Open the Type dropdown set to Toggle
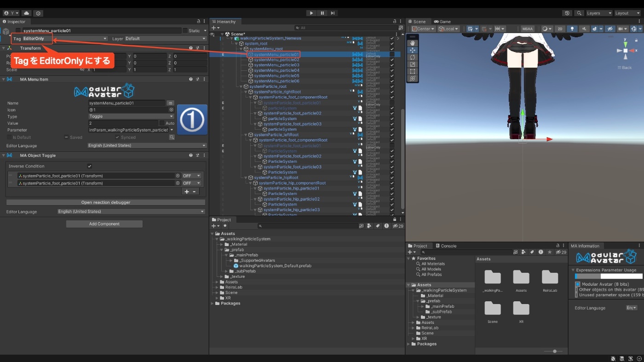Screen dimensions: 644x362 pos(131,116)
